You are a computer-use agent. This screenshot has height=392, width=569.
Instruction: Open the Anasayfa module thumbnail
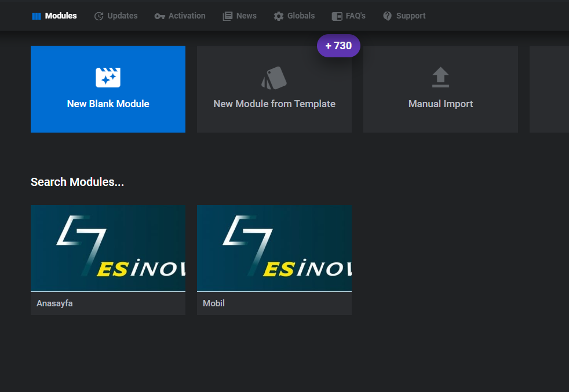click(x=108, y=248)
